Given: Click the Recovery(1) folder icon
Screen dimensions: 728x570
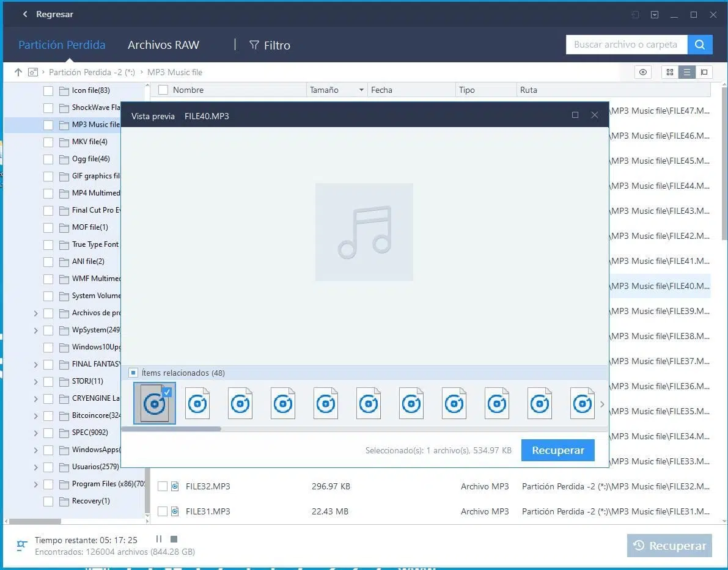Looking at the screenshot, I should [x=64, y=501].
